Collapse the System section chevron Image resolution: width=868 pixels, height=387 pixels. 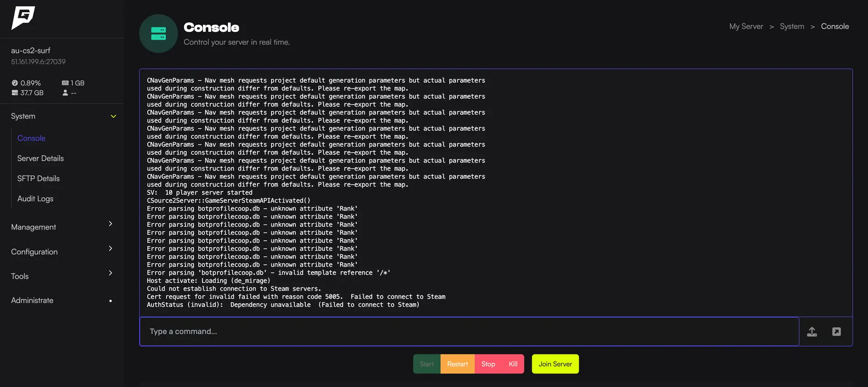(x=113, y=116)
